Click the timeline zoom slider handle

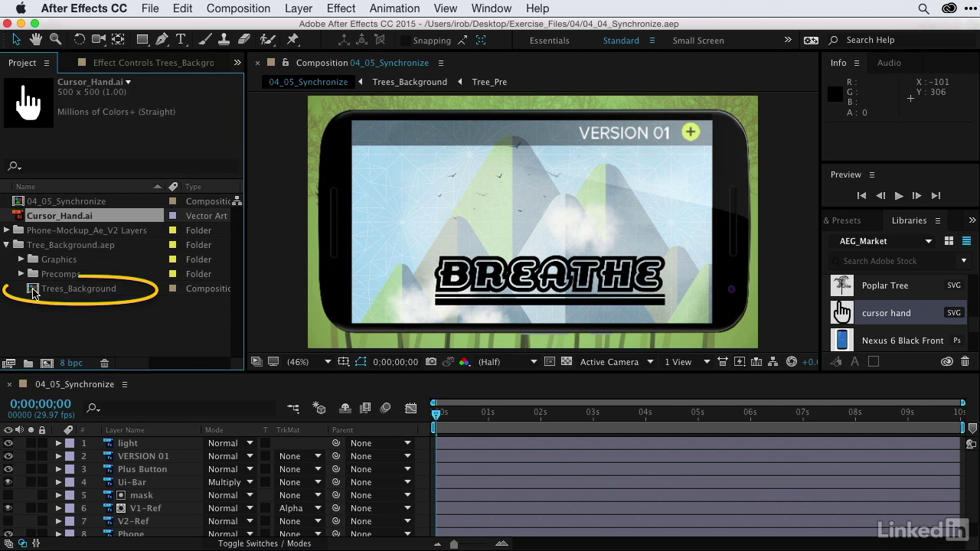pos(454,544)
